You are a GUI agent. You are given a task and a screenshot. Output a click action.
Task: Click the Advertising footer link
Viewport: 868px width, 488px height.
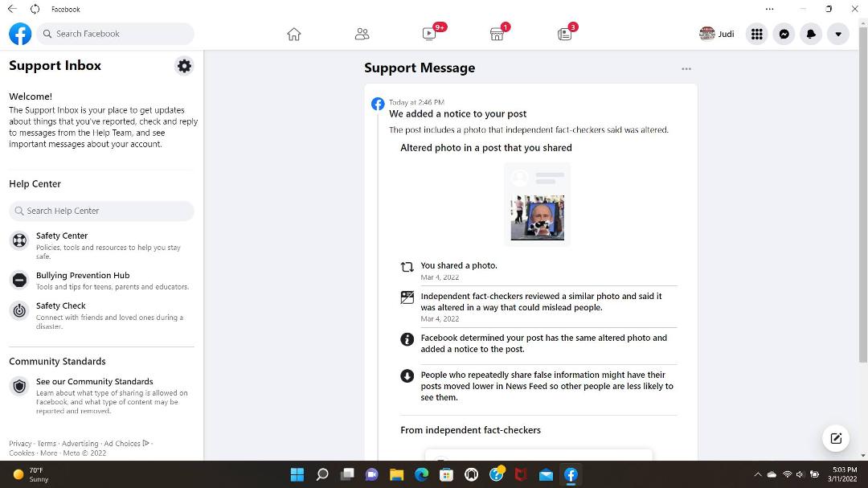[80, 444]
